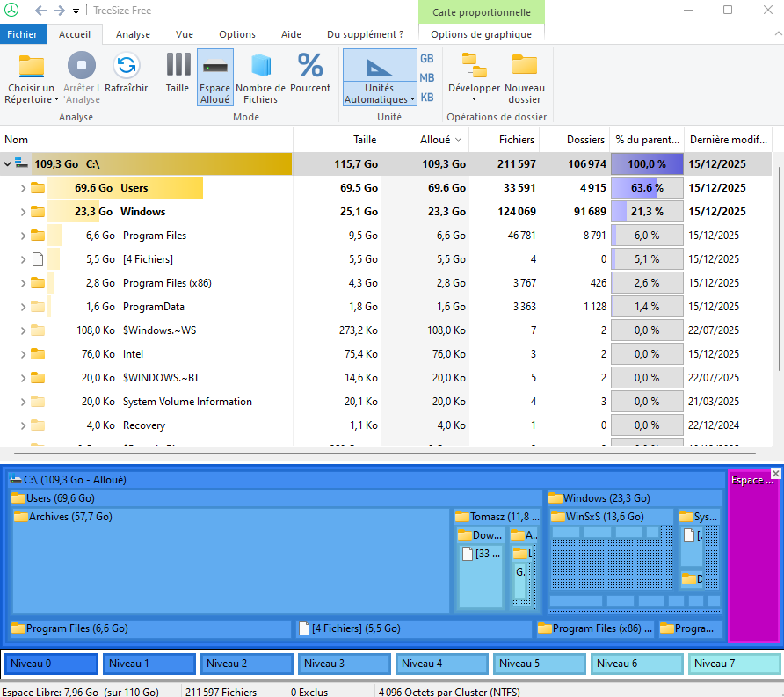Toggle the Espace Alloué mode
784x697 pixels.
[215, 76]
